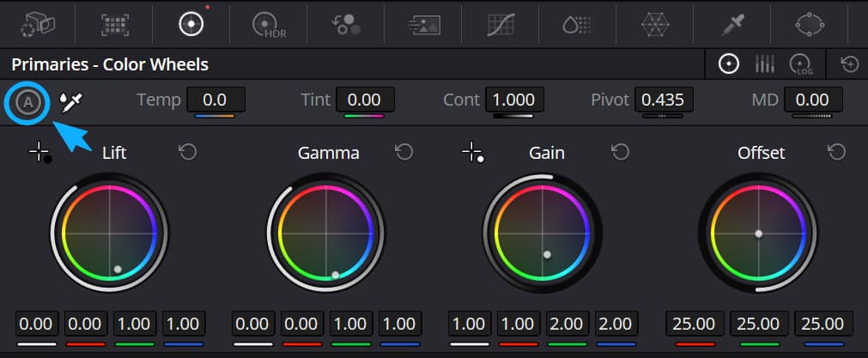Click the MD value field

click(x=813, y=100)
